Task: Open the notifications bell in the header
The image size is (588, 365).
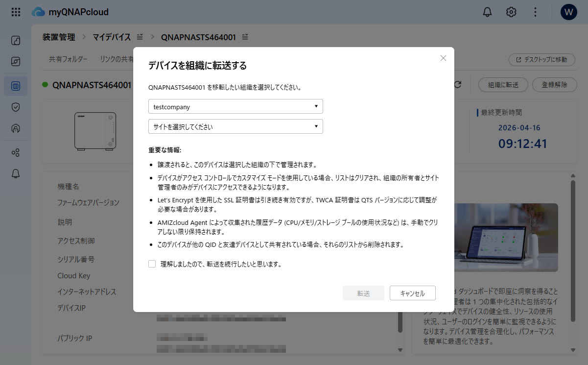Action: tap(487, 12)
